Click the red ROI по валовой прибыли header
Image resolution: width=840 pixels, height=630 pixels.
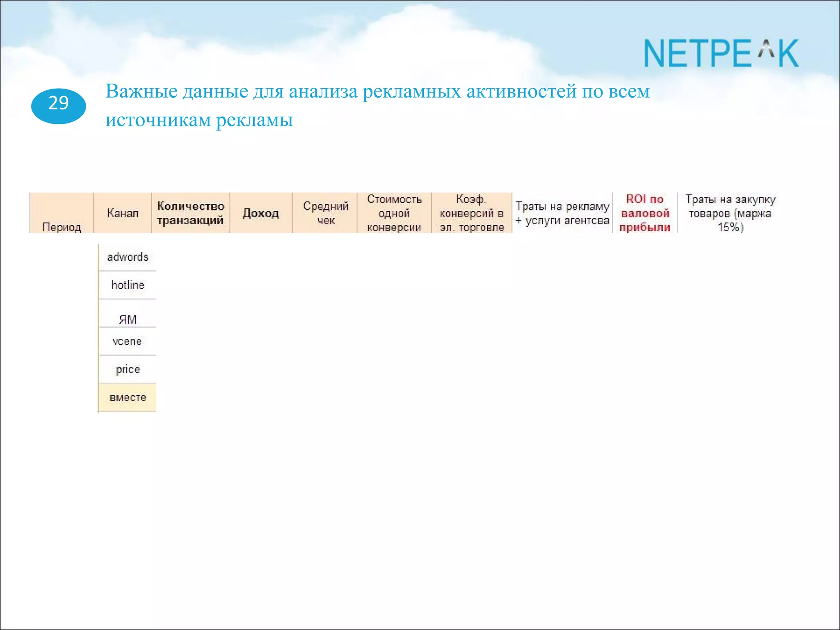click(644, 213)
